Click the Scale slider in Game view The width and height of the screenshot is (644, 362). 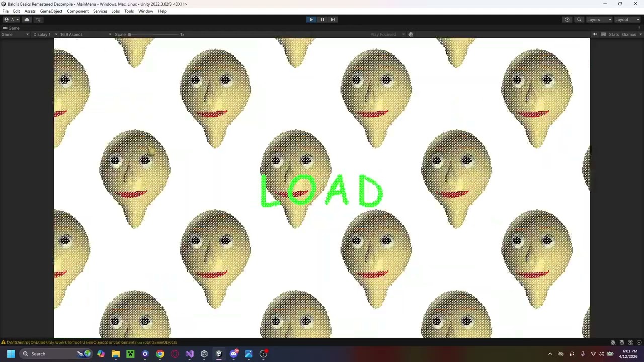point(154,34)
